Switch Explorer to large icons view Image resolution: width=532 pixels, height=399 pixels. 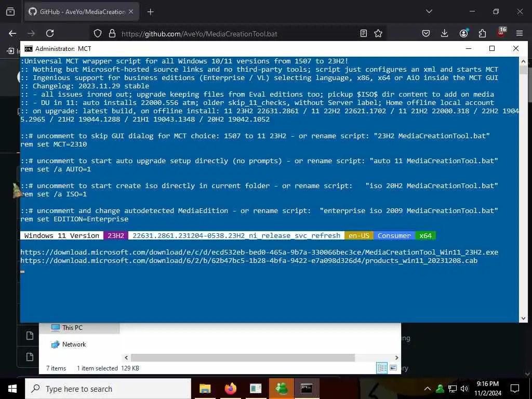393,368
